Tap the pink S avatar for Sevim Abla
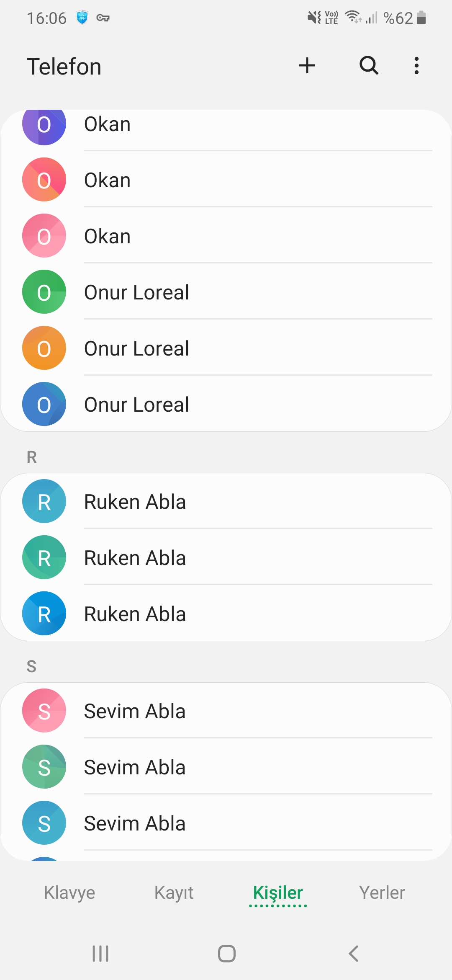 pos(44,711)
